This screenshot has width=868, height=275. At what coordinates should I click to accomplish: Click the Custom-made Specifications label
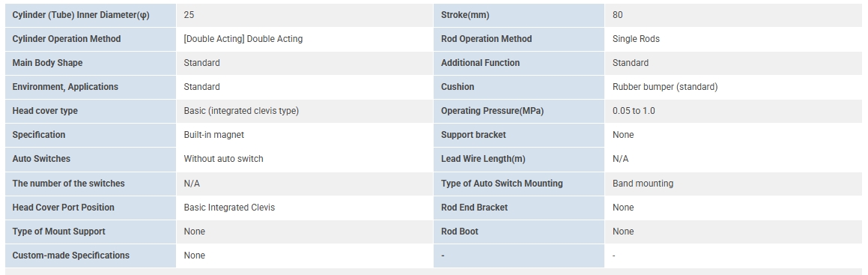(71, 255)
